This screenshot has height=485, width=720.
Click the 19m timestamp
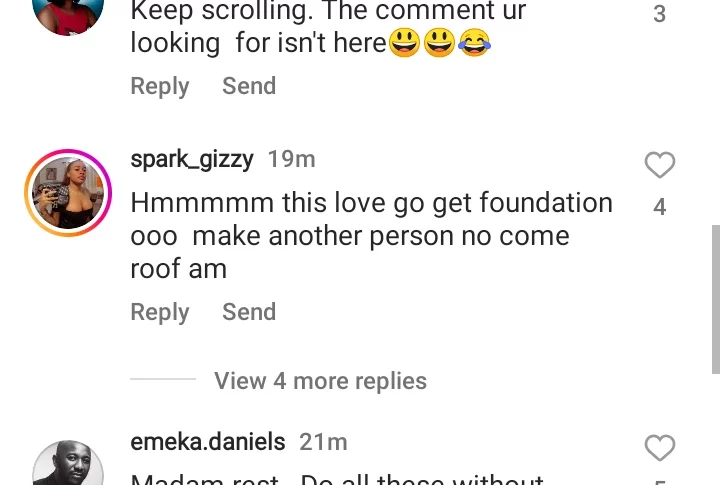click(292, 159)
